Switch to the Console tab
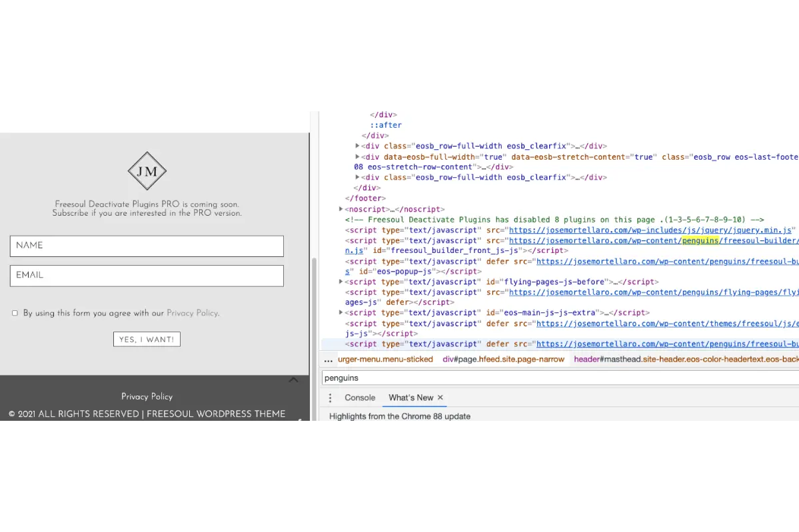 pos(360,398)
